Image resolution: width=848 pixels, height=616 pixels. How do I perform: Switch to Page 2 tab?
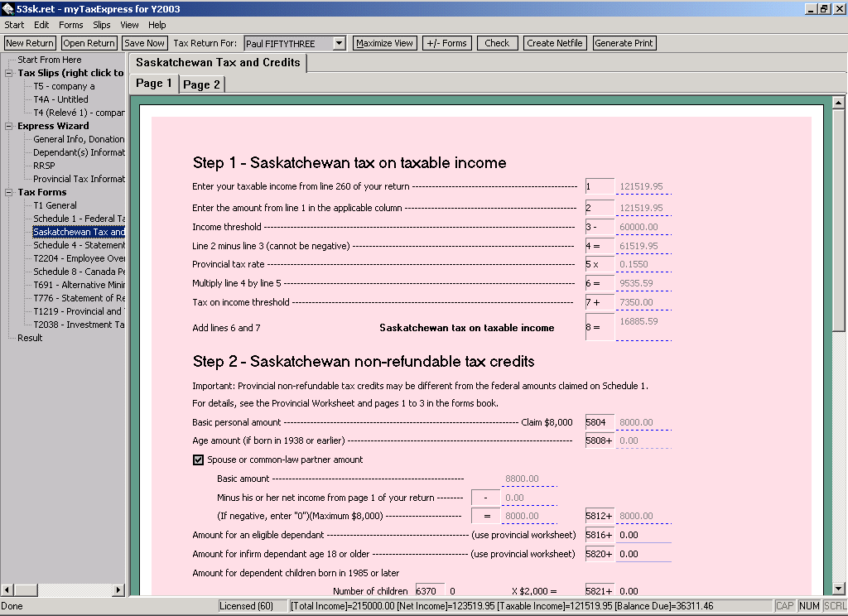coord(201,84)
